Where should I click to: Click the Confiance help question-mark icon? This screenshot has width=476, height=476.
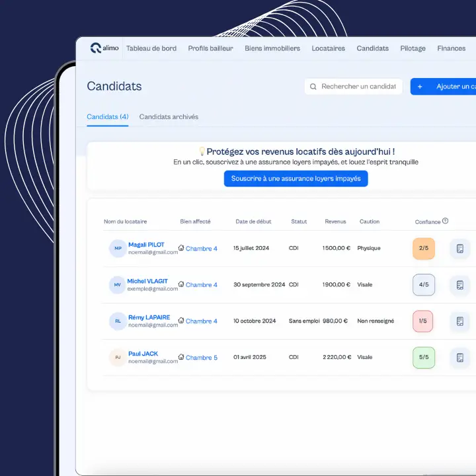click(446, 221)
